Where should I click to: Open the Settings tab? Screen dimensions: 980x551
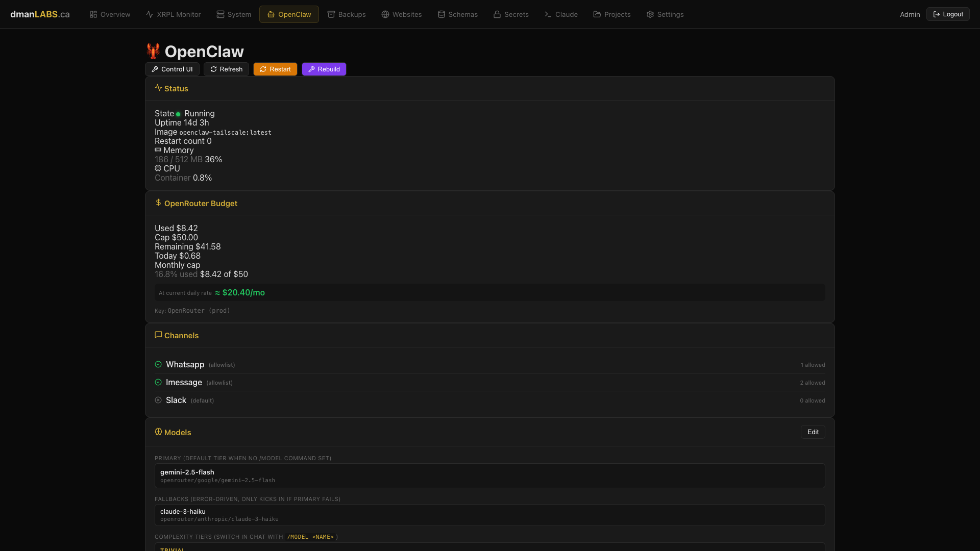tap(665, 14)
